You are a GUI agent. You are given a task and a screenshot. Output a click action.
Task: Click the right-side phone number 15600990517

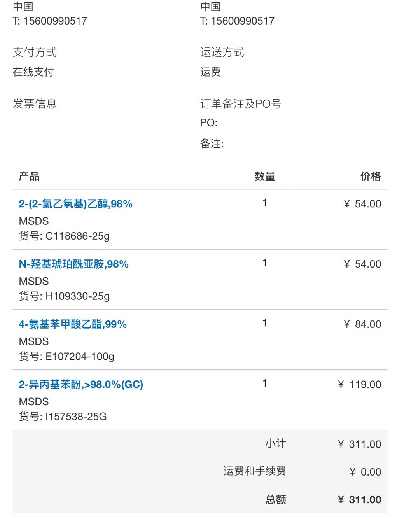pyautogui.click(x=242, y=21)
